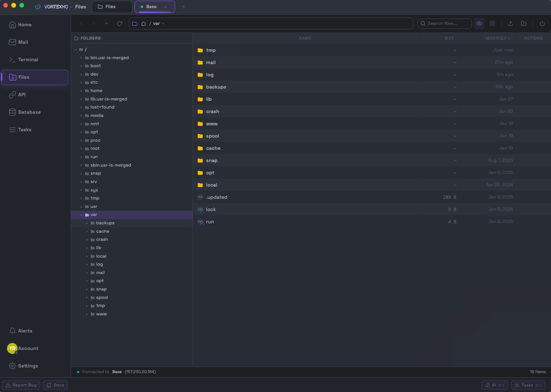Open the lock symlink entry
This screenshot has width=551, height=392.
(372, 209)
